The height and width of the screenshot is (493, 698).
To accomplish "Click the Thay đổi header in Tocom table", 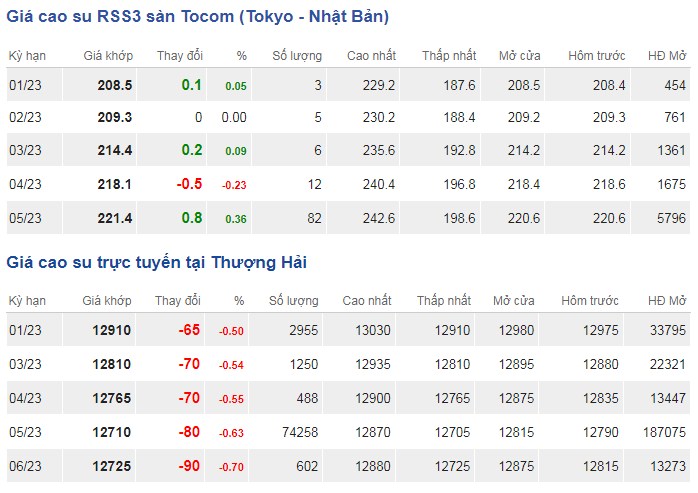I will point(179,53).
